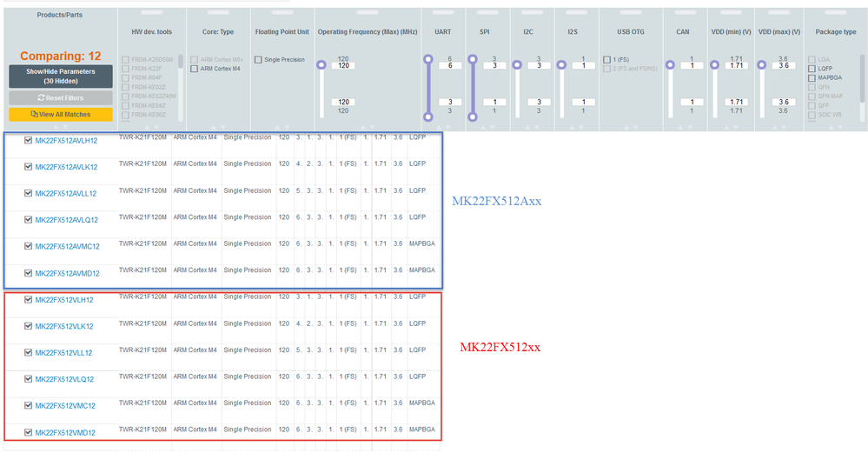
Task: Sort ascending by SPI column arrow
Action: tap(483, 127)
